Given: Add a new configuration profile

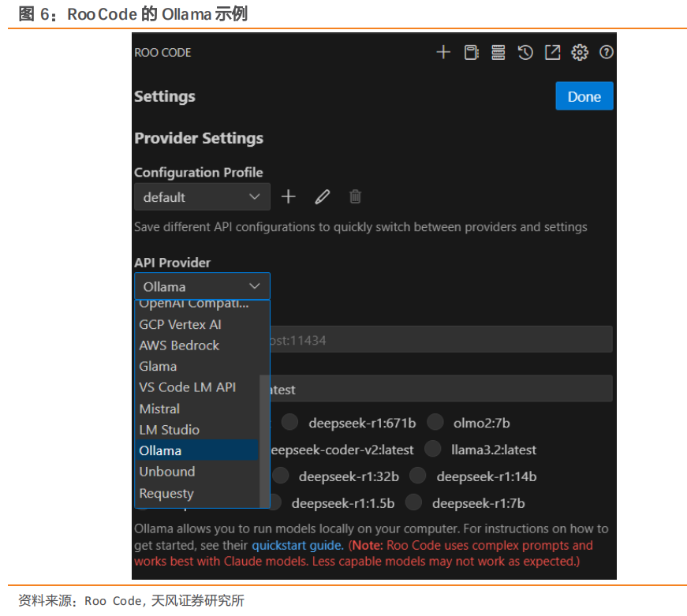Looking at the screenshot, I should [289, 196].
